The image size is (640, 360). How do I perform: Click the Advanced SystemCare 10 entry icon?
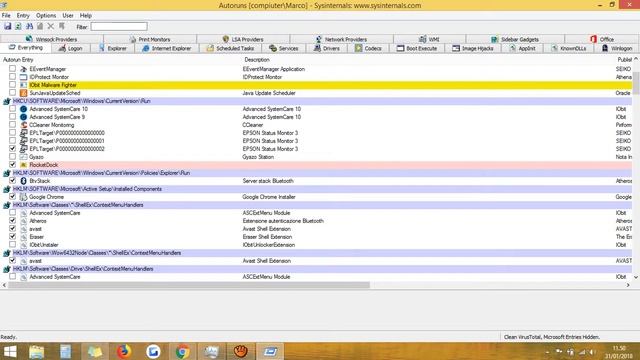point(23,109)
